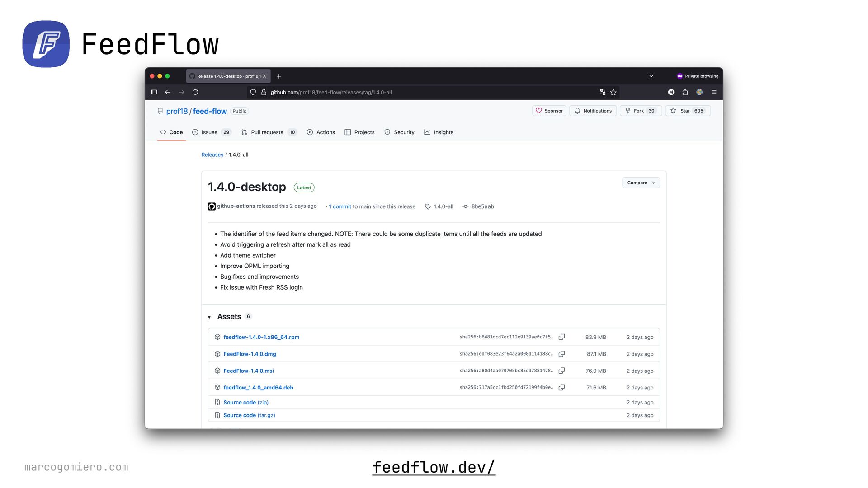
Task: Click the M account icon in toolbar
Action: point(671,92)
